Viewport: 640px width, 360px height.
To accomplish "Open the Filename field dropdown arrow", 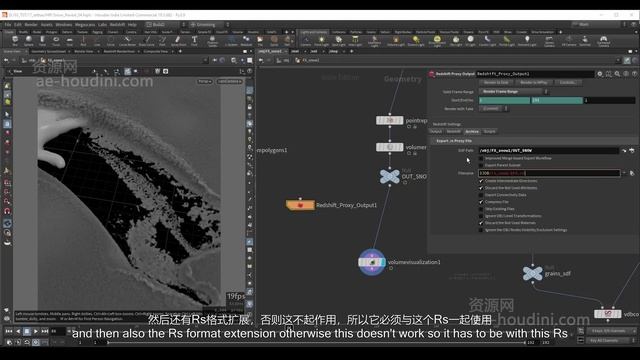I will pyautogui.click(x=624, y=173).
